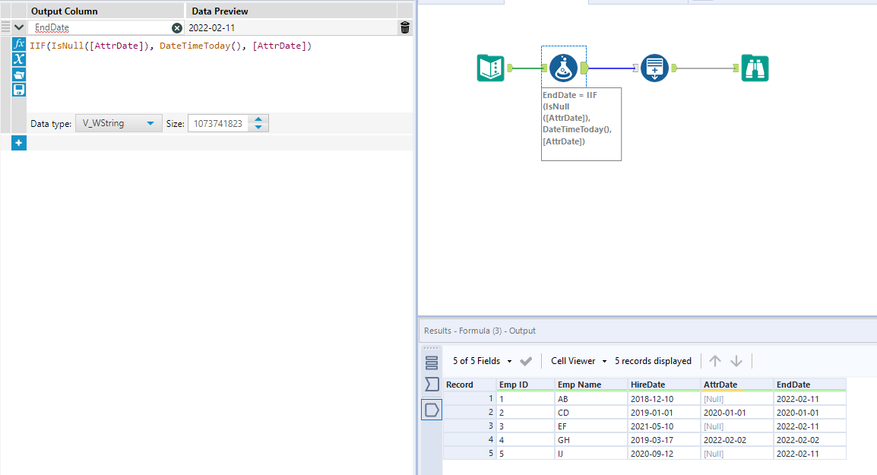Viewport: 877px width, 475px height.
Task: Click the Formula tool annotation box
Action: click(x=581, y=124)
